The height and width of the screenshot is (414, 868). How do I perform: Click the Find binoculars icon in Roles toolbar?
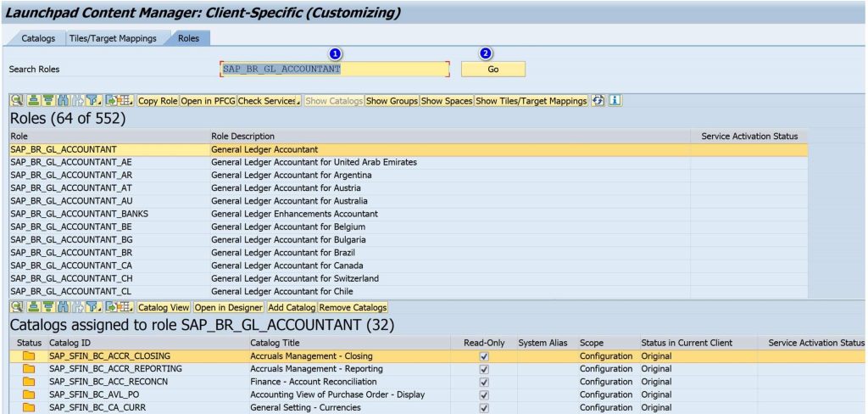(x=63, y=101)
